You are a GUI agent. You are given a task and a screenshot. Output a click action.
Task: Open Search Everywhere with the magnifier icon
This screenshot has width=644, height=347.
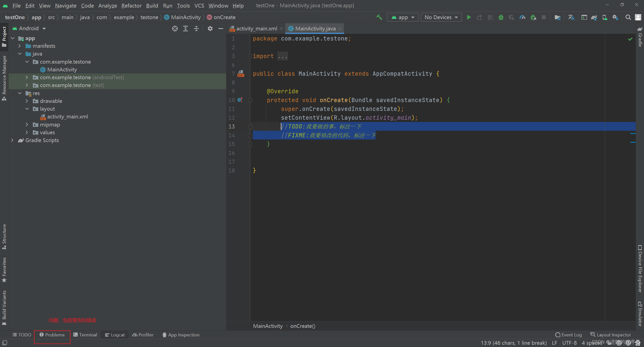pos(628,17)
